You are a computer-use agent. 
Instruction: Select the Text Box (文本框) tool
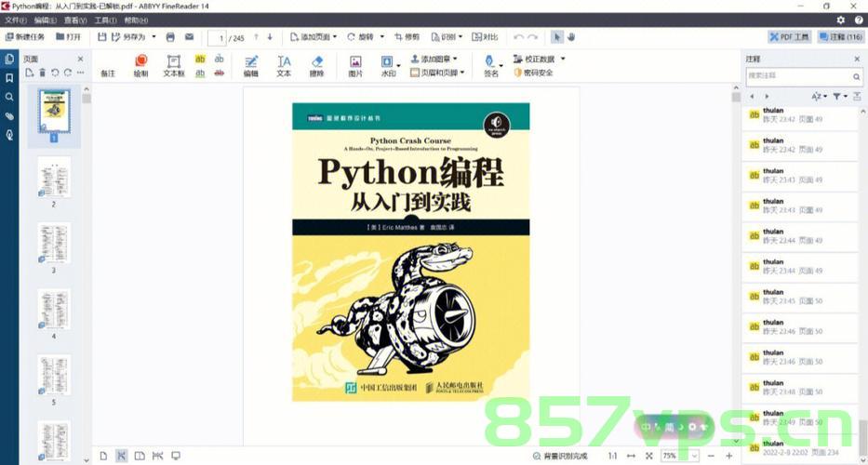[x=174, y=66]
